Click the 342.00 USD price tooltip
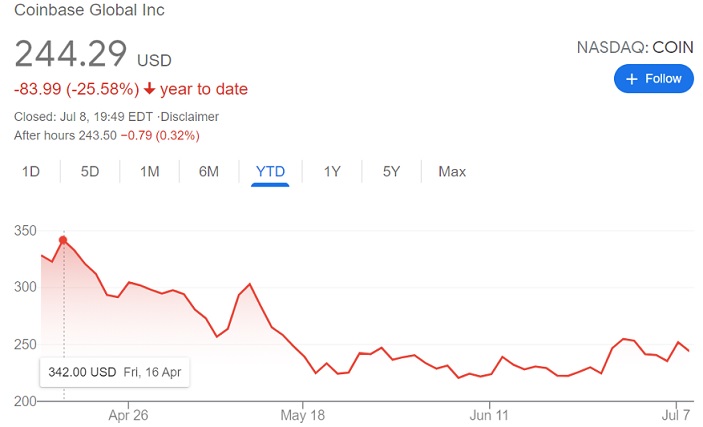 click(x=115, y=372)
